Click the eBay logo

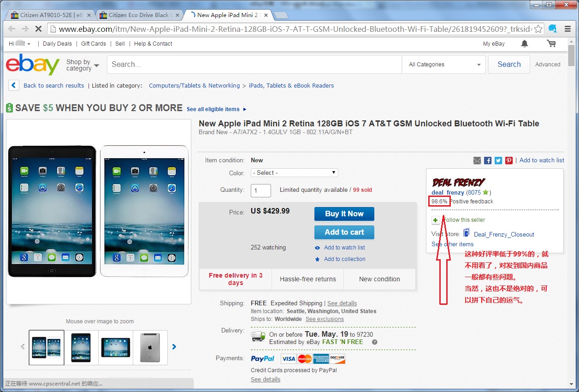point(32,65)
